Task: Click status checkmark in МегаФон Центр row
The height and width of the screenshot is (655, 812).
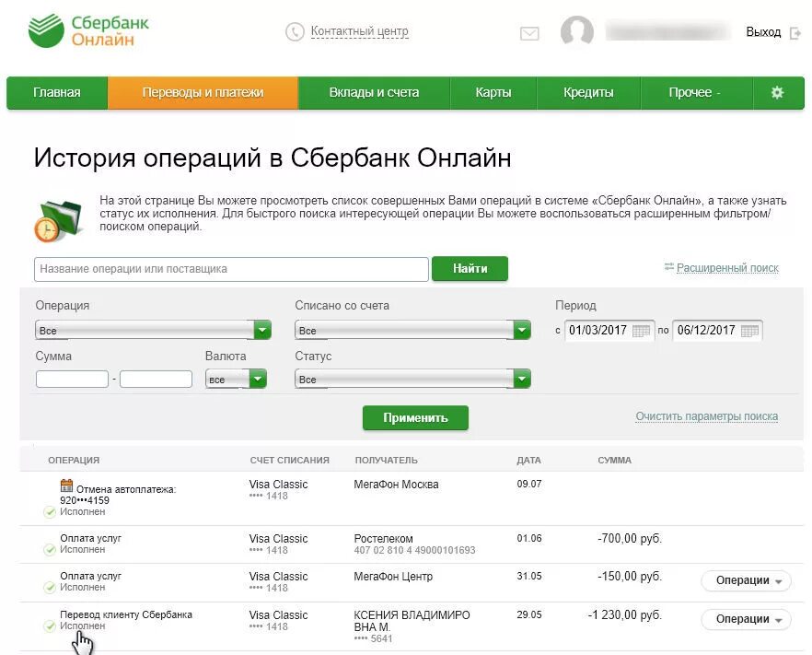Action: (x=50, y=588)
